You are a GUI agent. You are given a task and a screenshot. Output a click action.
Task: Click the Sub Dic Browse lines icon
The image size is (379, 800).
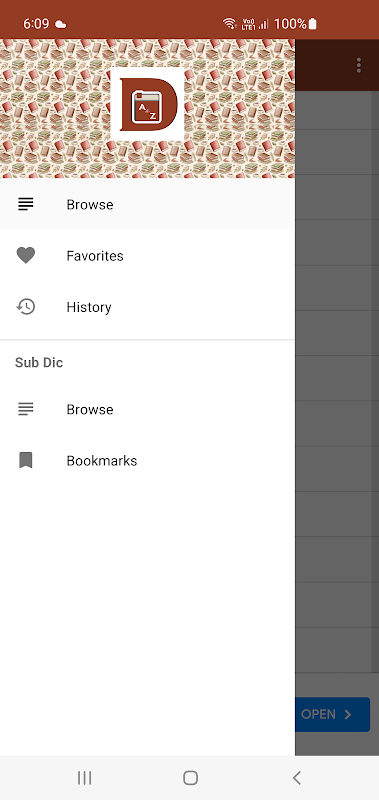tap(26, 409)
